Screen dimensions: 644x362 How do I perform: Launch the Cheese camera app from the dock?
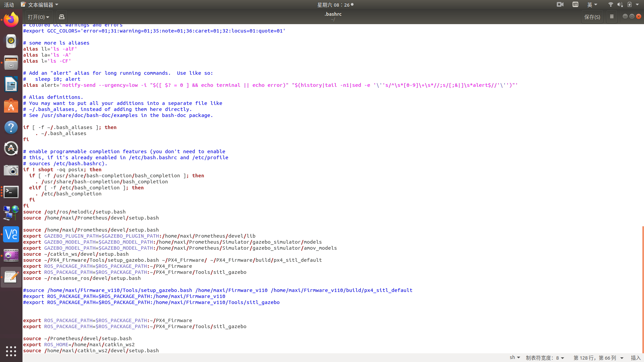[x=11, y=170]
